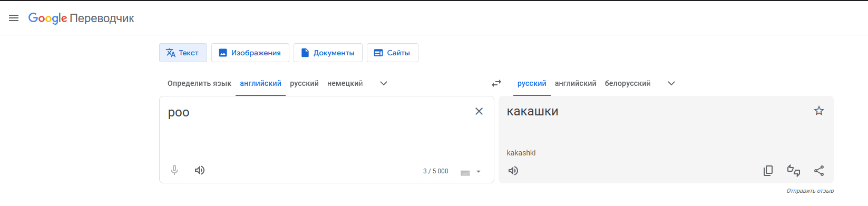868x206 pixels.
Task: Switch target language to 'белорусский'
Action: [628, 83]
